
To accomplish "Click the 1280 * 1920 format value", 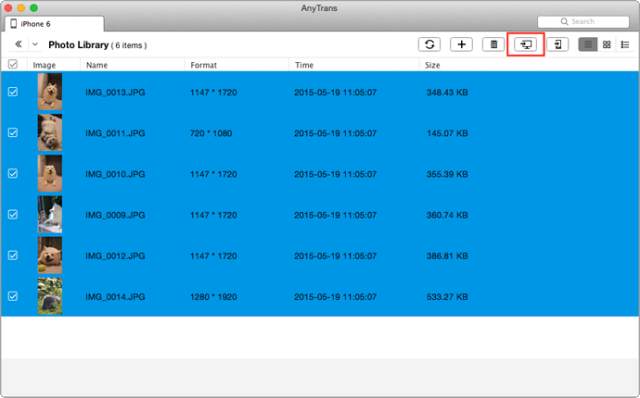I will coord(213,297).
